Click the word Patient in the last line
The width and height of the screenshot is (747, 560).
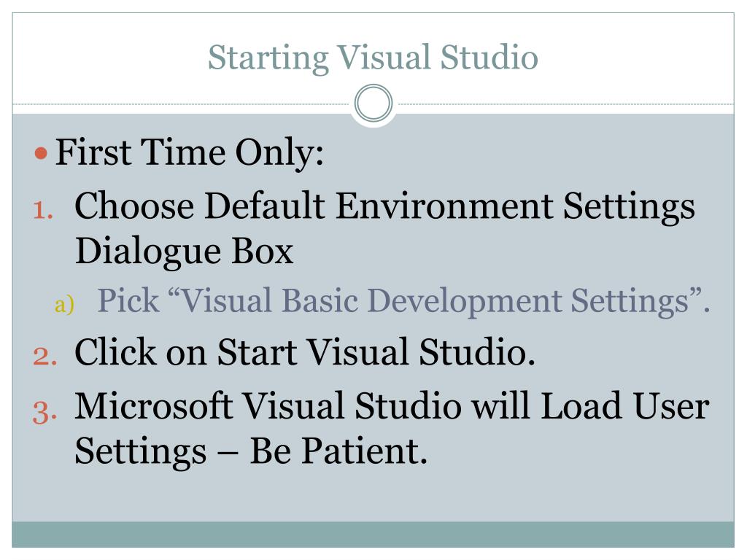365,450
